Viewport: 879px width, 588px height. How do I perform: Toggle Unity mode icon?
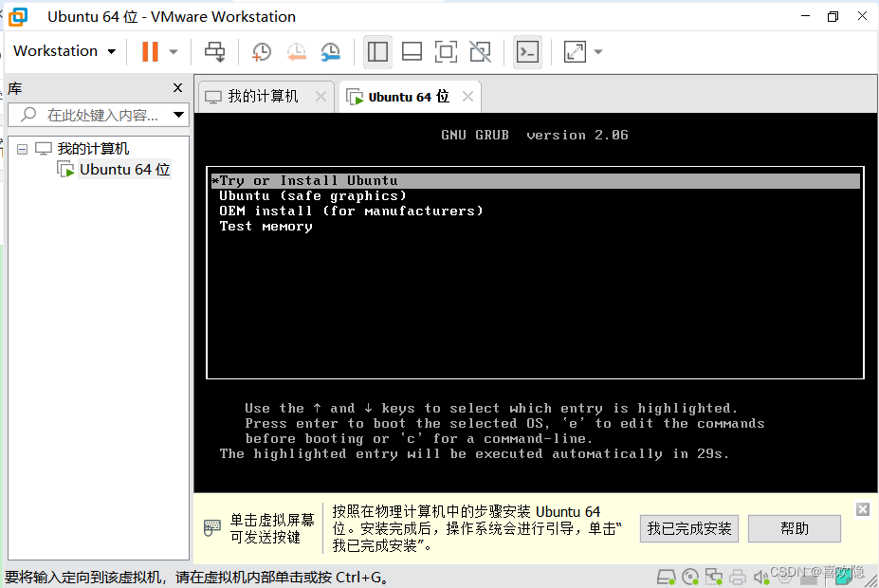coord(481,52)
